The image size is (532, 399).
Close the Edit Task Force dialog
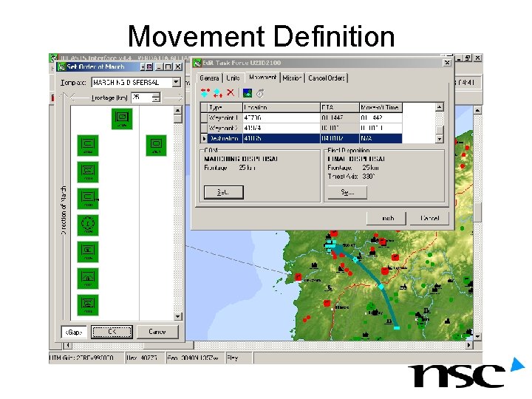click(447, 63)
